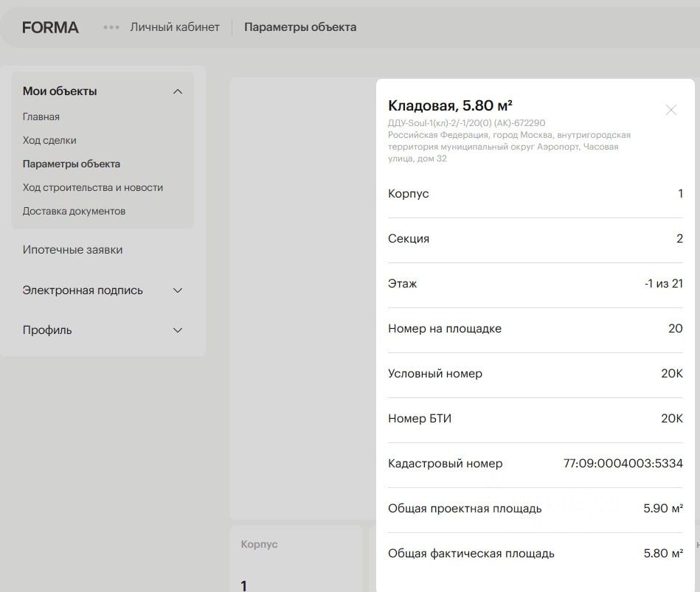Screen dimensions: 700x592
Task: Click the Кладовая, 5.80 м² title
Action: (x=450, y=105)
